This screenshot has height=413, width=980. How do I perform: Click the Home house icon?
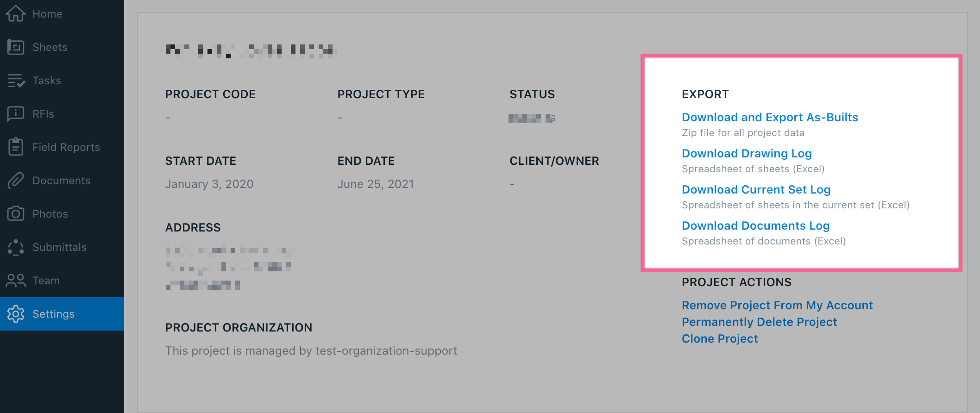(x=16, y=13)
